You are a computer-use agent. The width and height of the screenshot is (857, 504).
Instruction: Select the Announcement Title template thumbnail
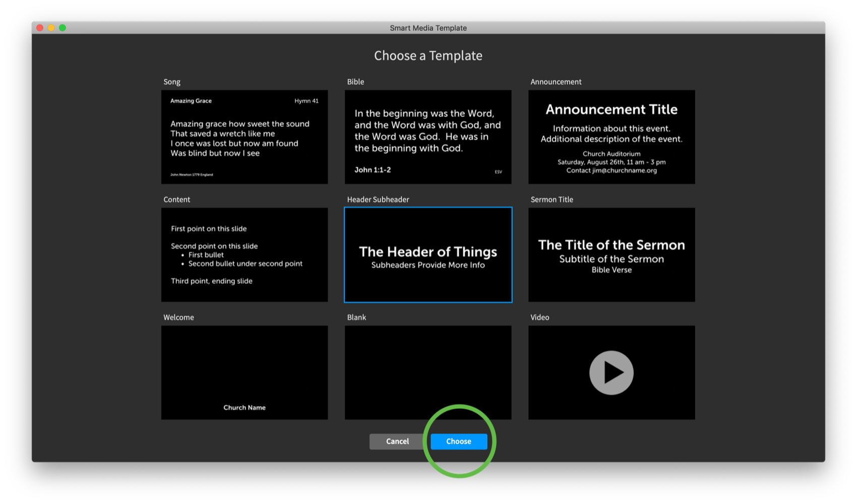pos(611,137)
